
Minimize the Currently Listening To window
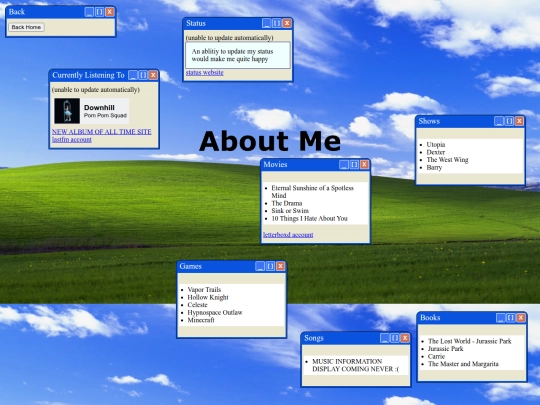[x=133, y=75]
